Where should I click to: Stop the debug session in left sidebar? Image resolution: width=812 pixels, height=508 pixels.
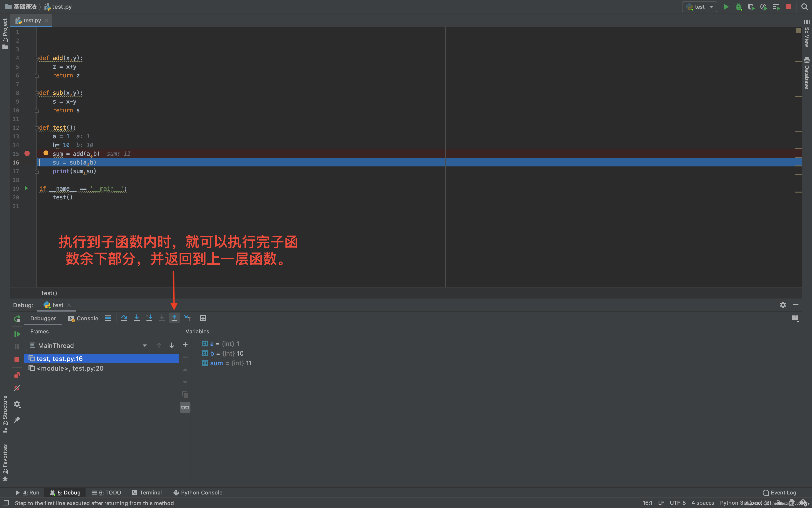[x=17, y=359]
